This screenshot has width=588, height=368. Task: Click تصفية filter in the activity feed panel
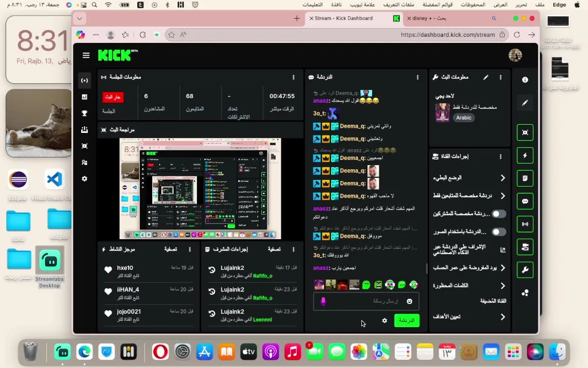tap(170, 249)
